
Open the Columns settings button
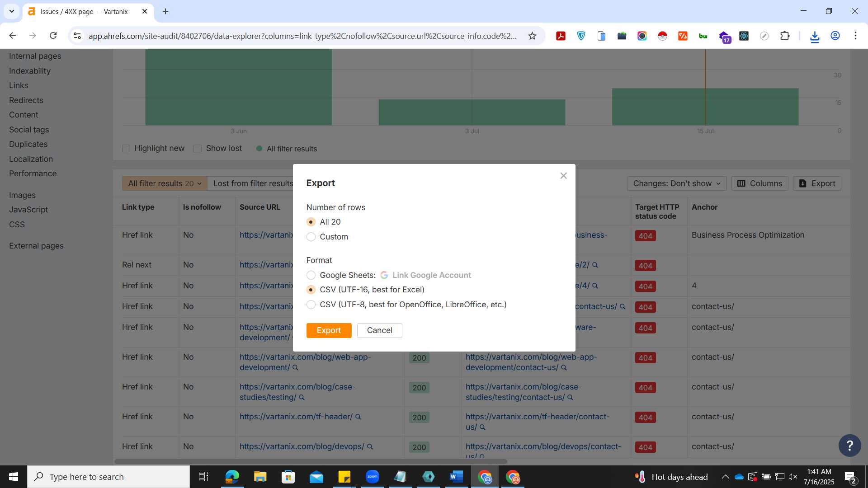759,183
